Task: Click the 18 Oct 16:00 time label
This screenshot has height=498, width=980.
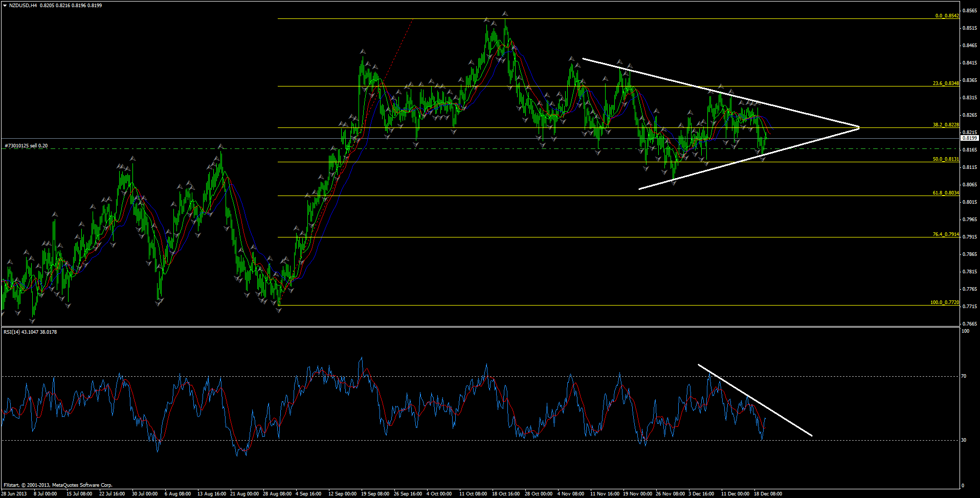Action: point(506,494)
